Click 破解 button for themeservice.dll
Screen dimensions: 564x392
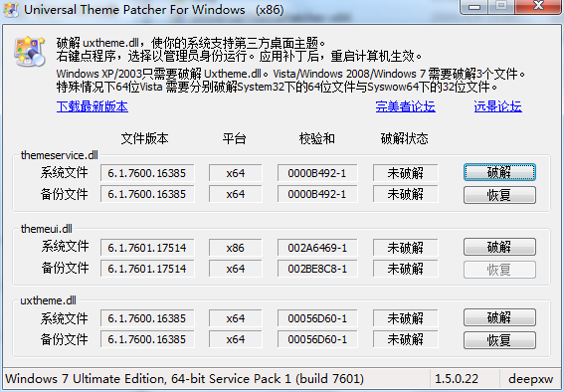(499, 173)
